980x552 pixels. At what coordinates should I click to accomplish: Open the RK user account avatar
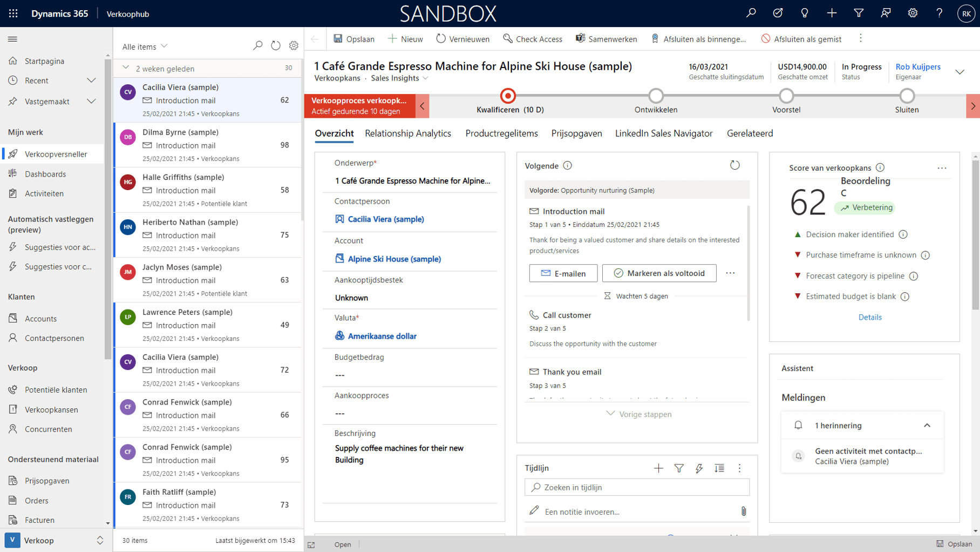pyautogui.click(x=966, y=14)
